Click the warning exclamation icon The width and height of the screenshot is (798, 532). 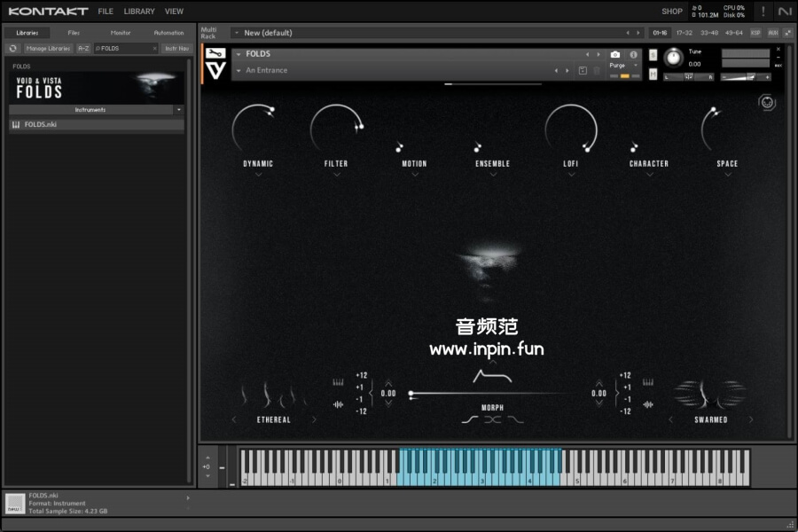tap(763, 12)
